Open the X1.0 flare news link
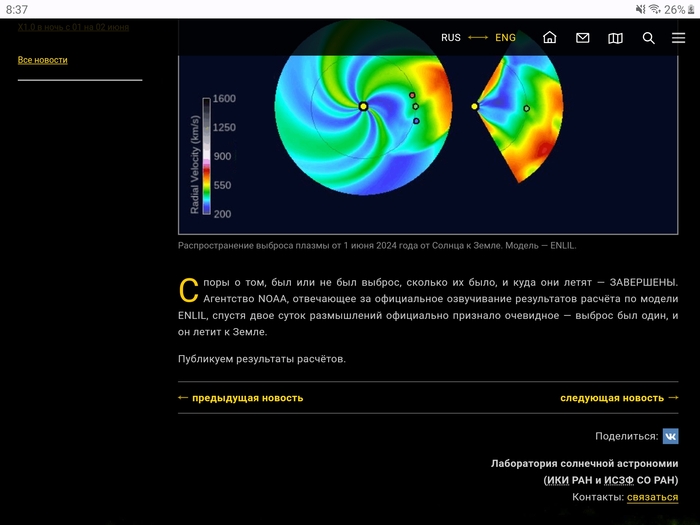Viewport: 700px width, 525px height. click(x=73, y=27)
